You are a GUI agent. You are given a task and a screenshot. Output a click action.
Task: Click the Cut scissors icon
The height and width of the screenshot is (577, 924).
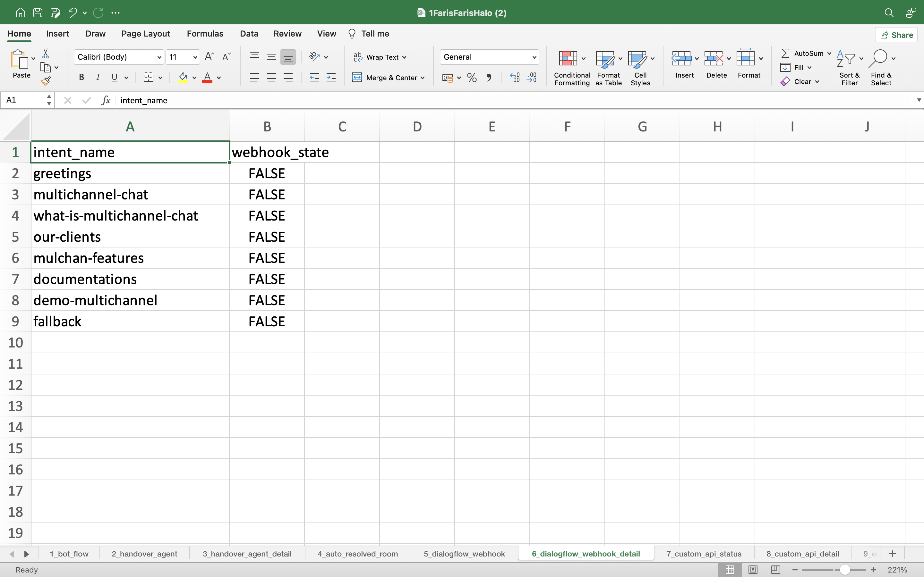tap(46, 54)
